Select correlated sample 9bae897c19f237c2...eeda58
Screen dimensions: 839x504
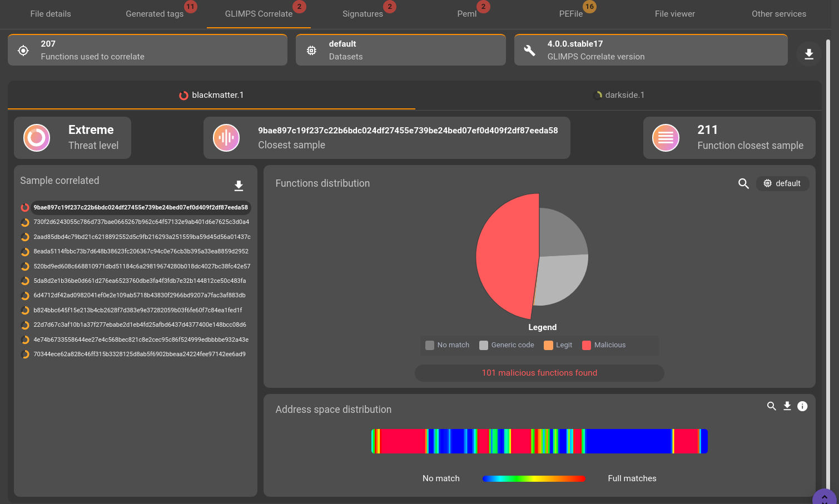[x=141, y=207]
